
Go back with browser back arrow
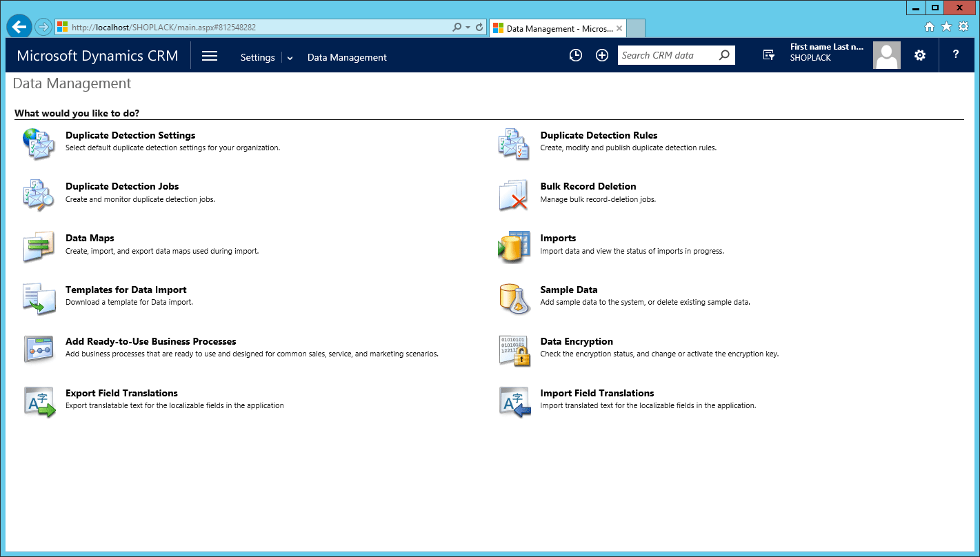(x=19, y=27)
